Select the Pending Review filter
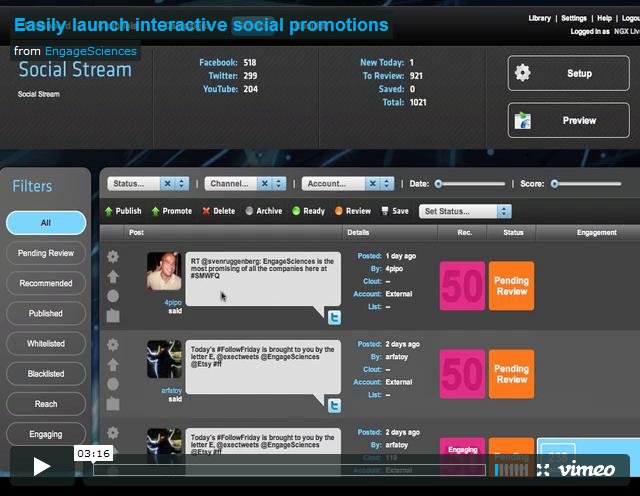 [x=46, y=253]
